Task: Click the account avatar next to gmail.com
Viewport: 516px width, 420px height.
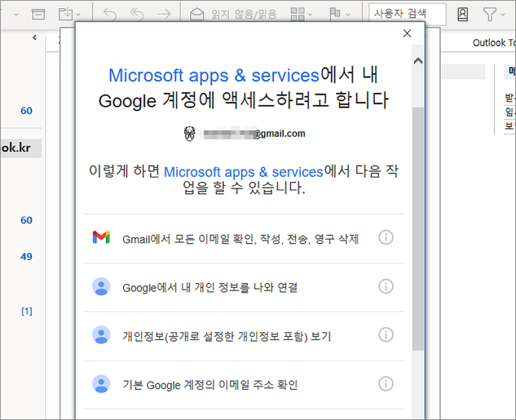Action: pos(189,133)
